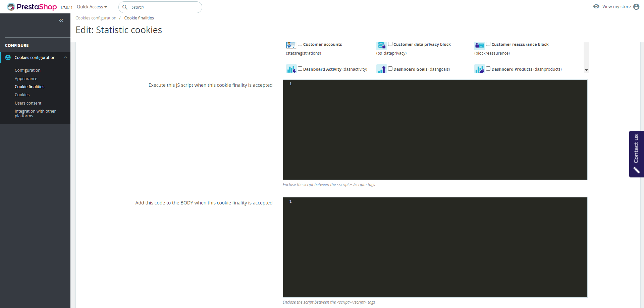Click the Cookies configuration cookie icon

[x=8, y=58]
